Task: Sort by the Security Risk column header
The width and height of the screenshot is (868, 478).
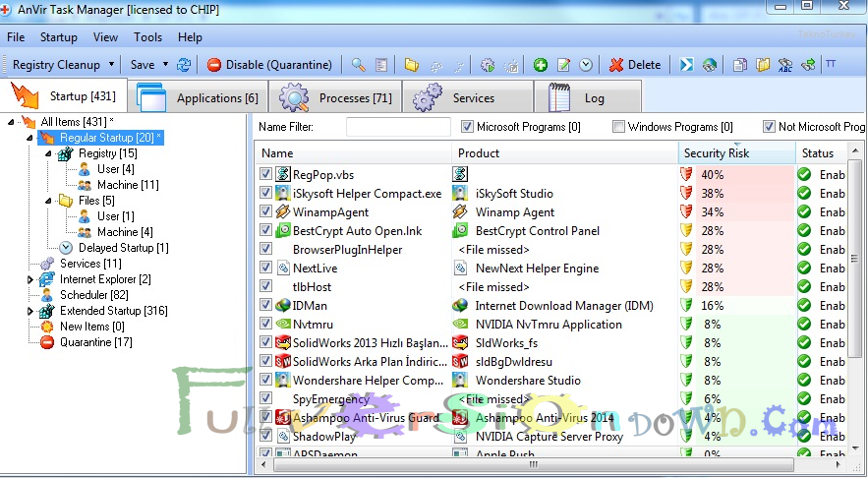Action: pos(736,153)
